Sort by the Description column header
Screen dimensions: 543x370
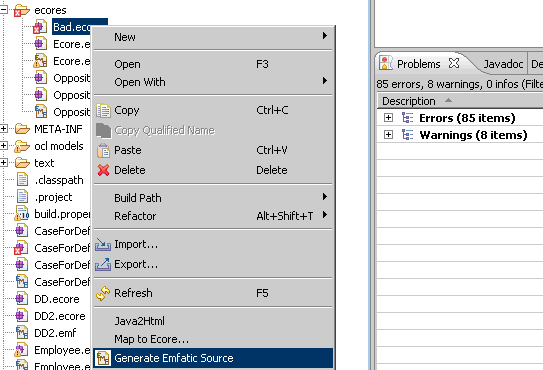409,101
